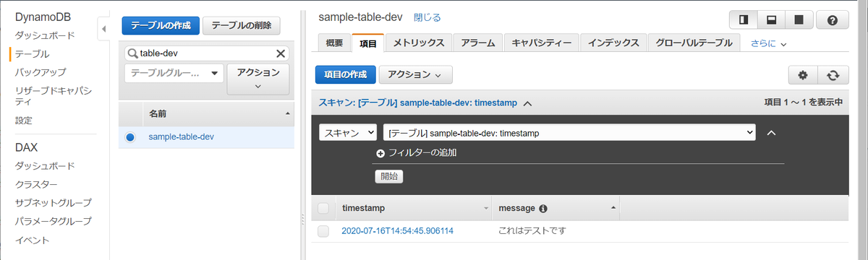Open リザーブドキャパシティ in the sidebar

[54, 96]
